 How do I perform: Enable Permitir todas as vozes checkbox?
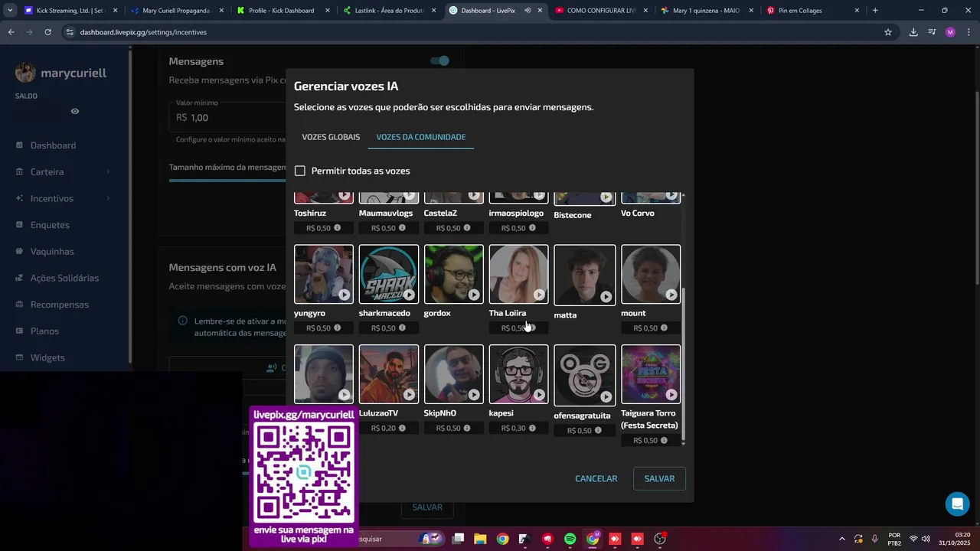tap(300, 171)
